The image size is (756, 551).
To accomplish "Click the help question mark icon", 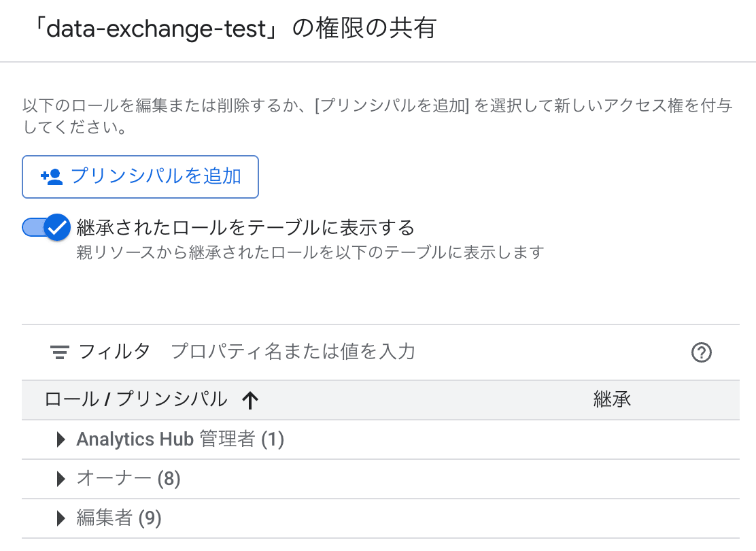I will [x=701, y=352].
